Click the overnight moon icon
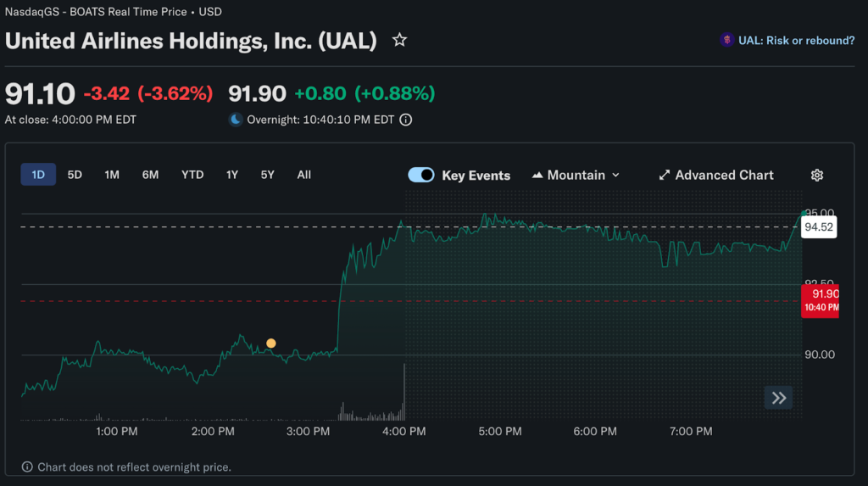The height and width of the screenshot is (486, 868). tap(236, 120)
